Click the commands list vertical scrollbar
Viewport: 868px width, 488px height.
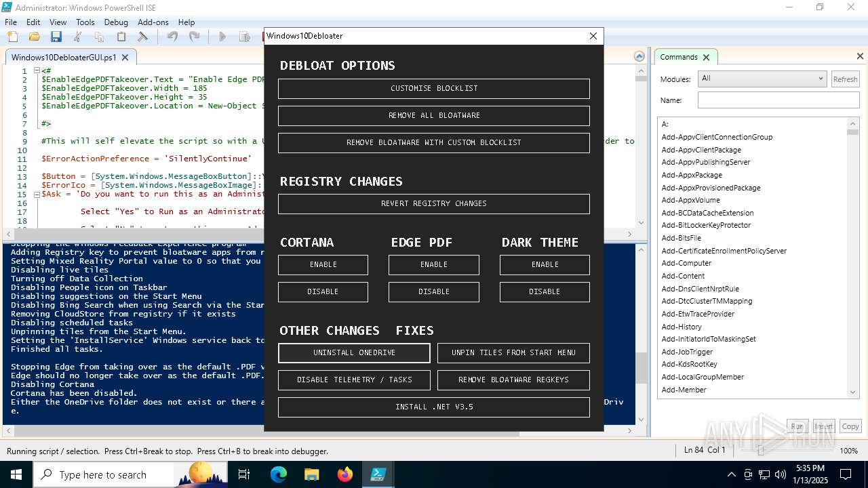[853, 258]
